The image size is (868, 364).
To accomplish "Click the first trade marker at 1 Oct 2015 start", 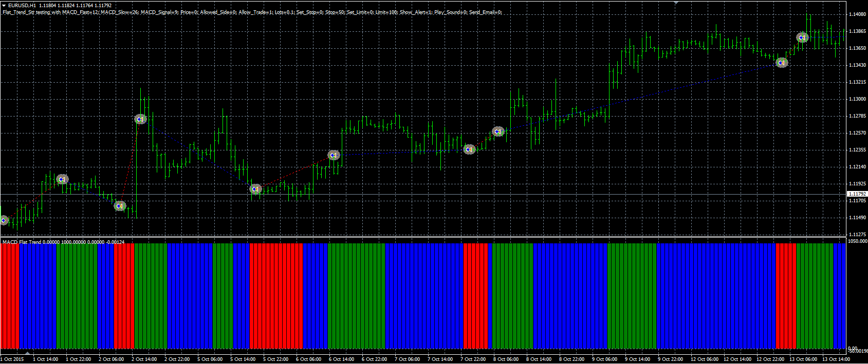I will pos(4,220).
